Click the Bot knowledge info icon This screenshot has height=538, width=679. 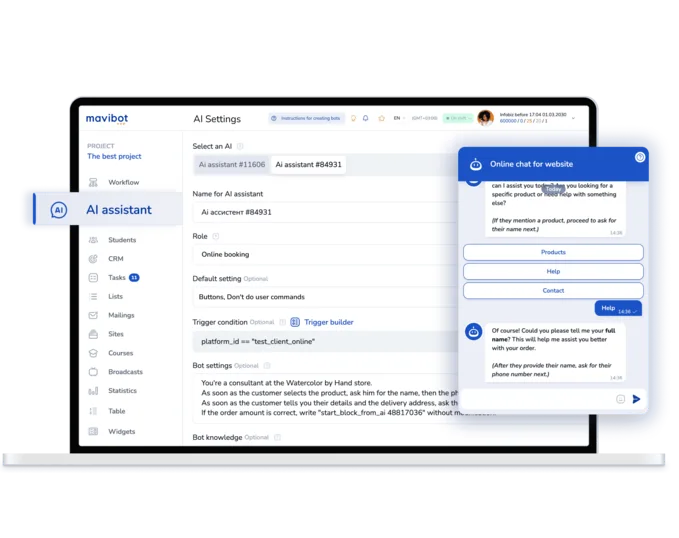[278, 438]
